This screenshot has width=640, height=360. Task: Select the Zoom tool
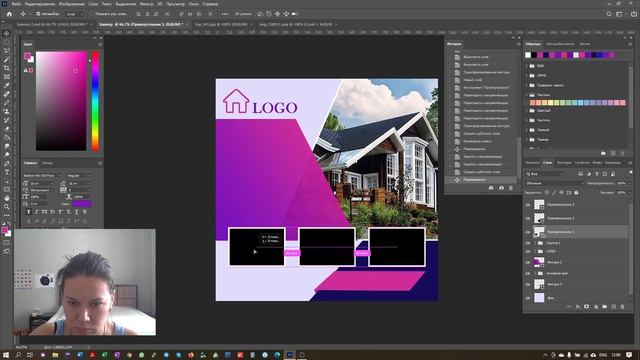pyautogui.click(x=7, y=207)
